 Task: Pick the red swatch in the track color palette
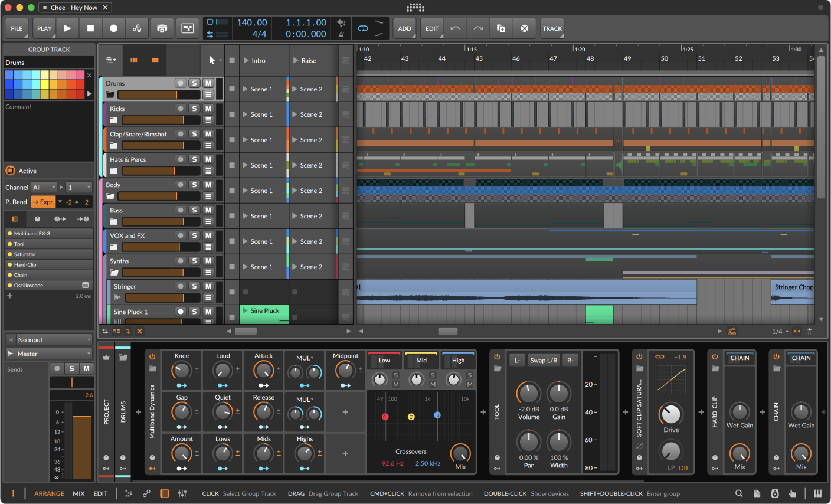(x=80, y=84)
